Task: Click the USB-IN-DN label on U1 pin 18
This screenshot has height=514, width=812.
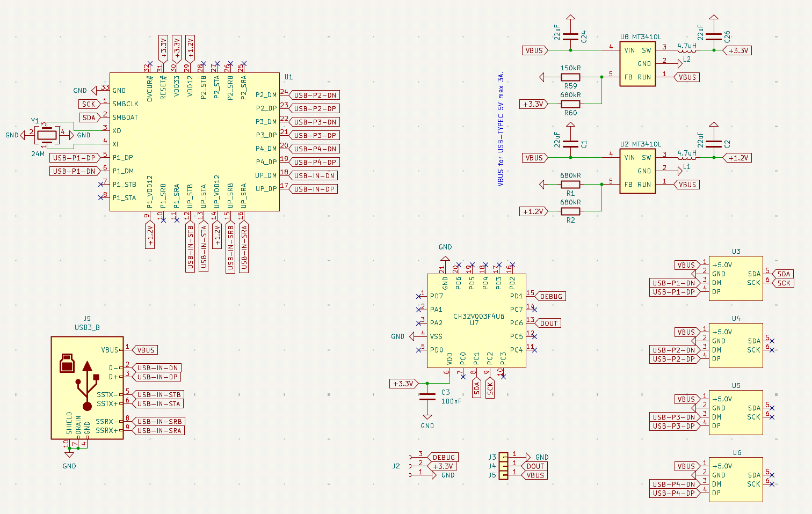Action: 314,175
